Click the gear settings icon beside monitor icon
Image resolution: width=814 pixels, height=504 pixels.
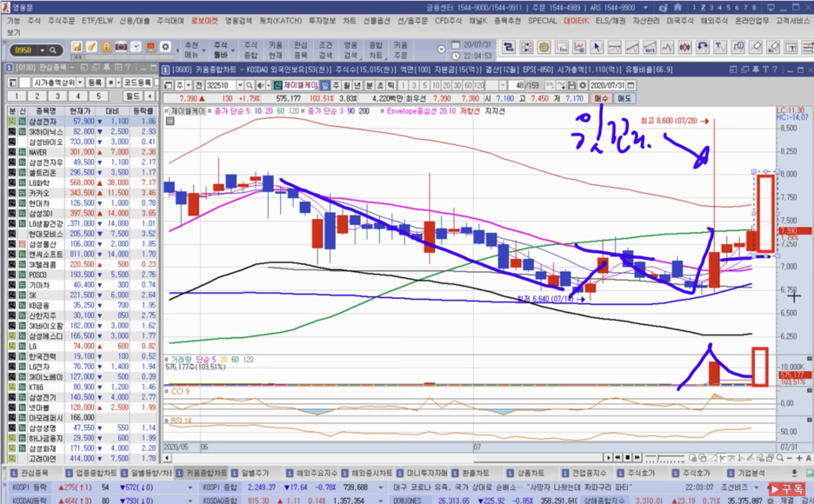coord(165,47)
